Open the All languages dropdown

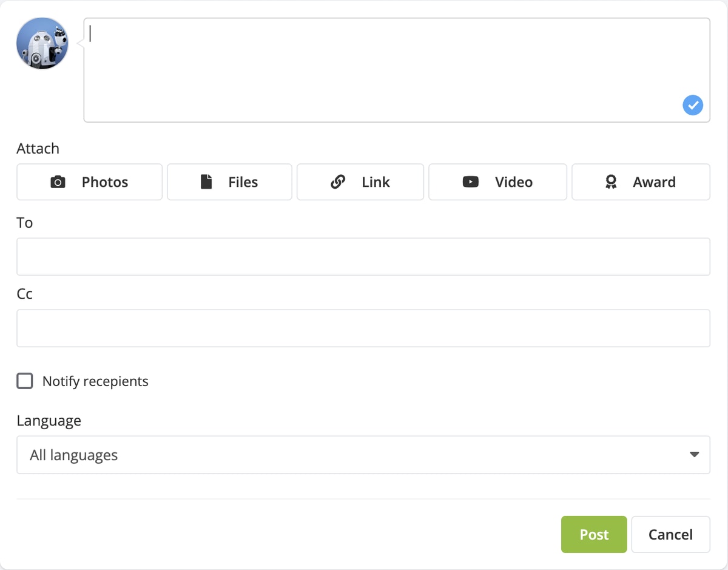pos(363,455)
